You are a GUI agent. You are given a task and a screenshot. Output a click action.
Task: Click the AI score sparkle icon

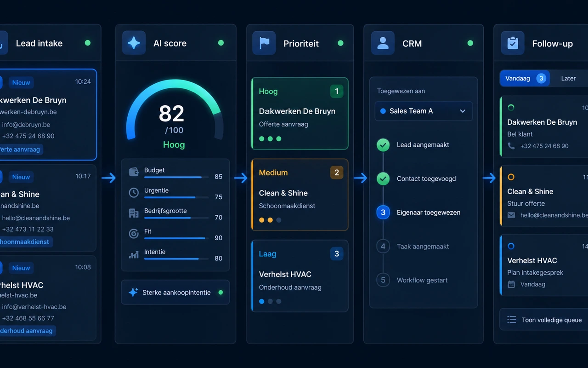[x=134, y=43]
